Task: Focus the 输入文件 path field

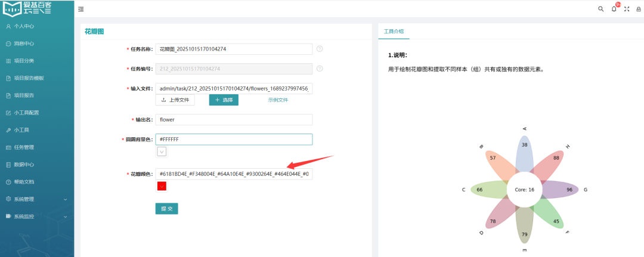Action: pyautogui.click(x=234, y=88)
